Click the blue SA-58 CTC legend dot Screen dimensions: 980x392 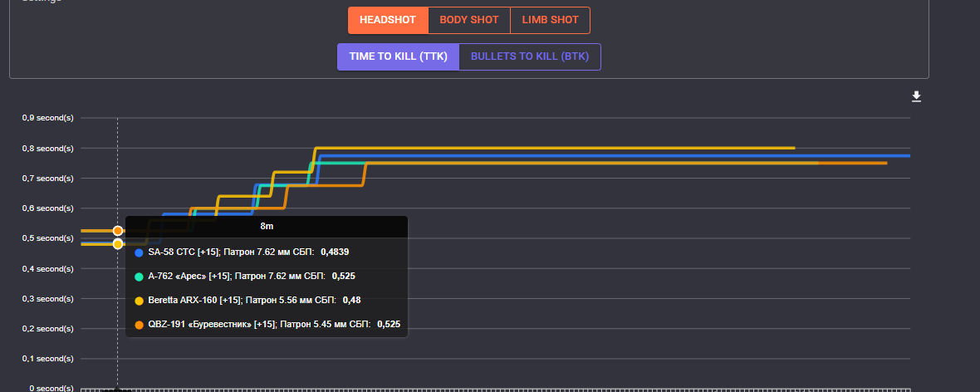(x=140, y=252)
